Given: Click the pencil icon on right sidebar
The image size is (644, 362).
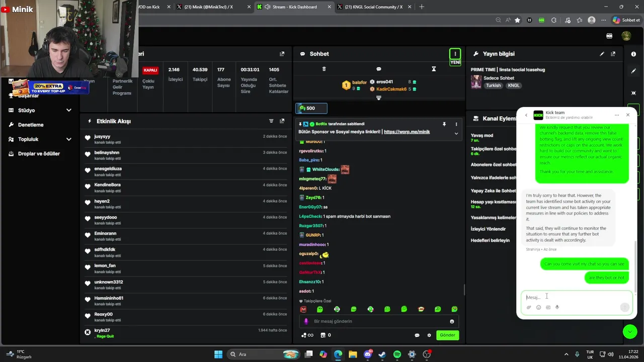Looking at the screenshot, I should [x=633, y=71].
